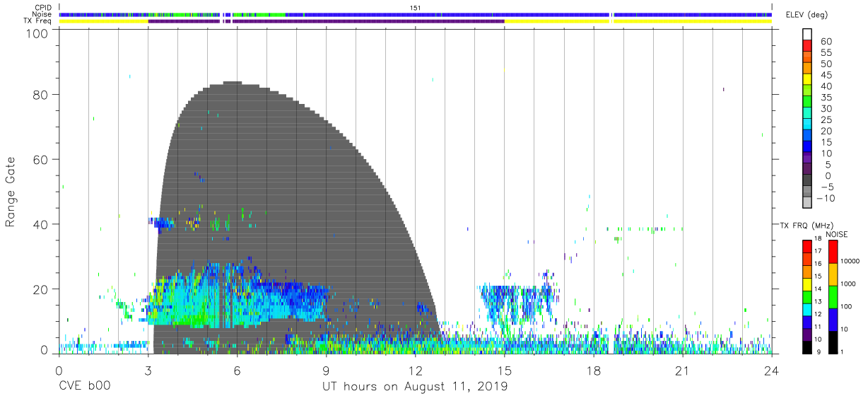Pick the yellow ELEV swatch between 40 and 45
Image resolution: width=868 pixels, height=401 pixels.
click(807, 81)
